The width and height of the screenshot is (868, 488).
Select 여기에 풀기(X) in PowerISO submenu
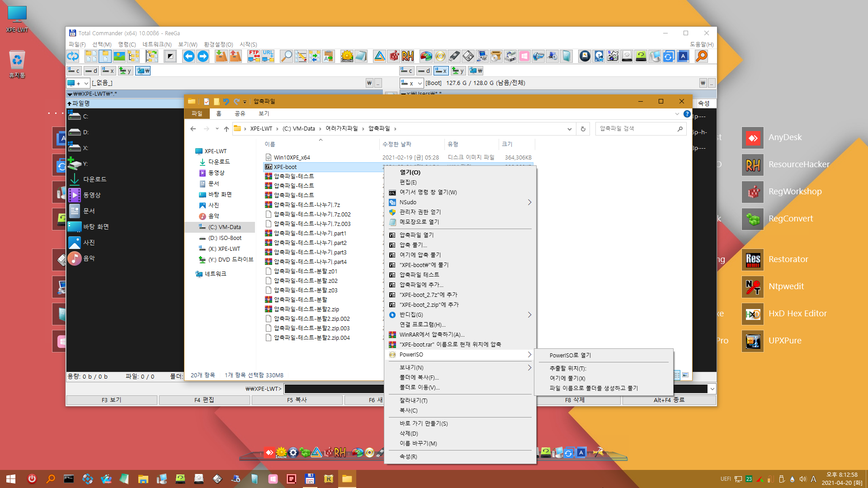click(604, 378)
